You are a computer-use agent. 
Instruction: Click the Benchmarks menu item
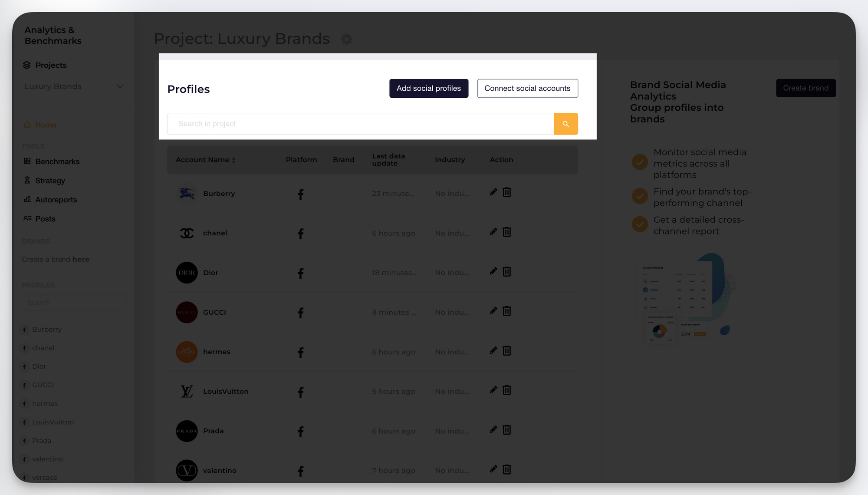coord(57,161)
